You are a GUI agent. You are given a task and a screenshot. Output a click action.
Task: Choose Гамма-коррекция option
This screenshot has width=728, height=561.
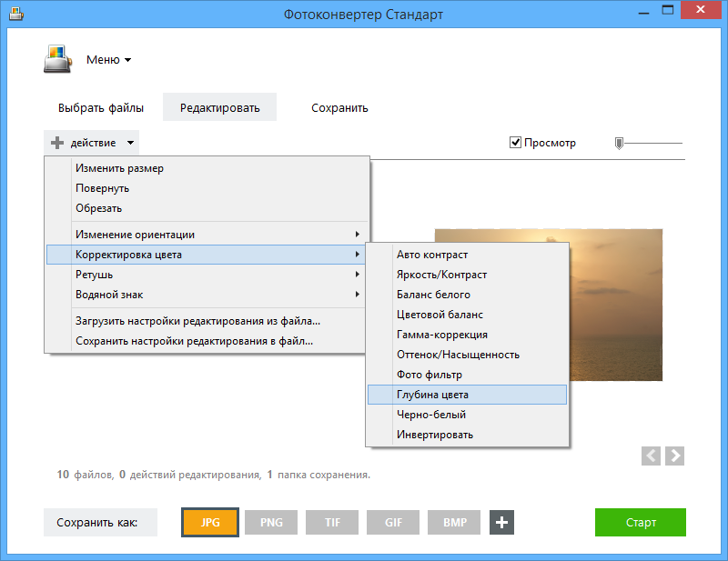coord(467,334)
